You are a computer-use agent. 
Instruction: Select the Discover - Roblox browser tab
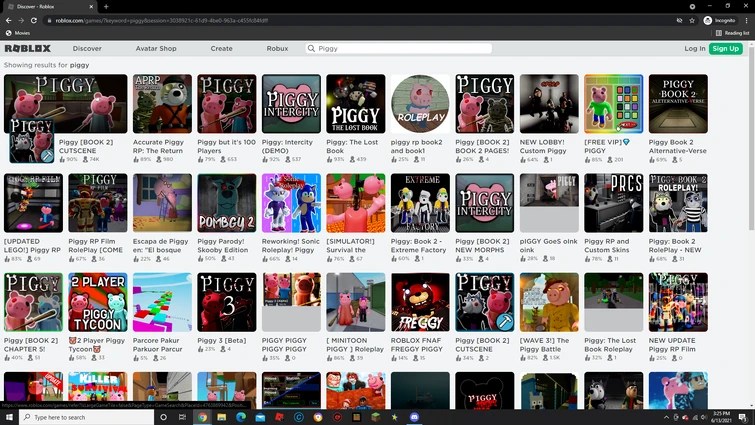(48, 7)
